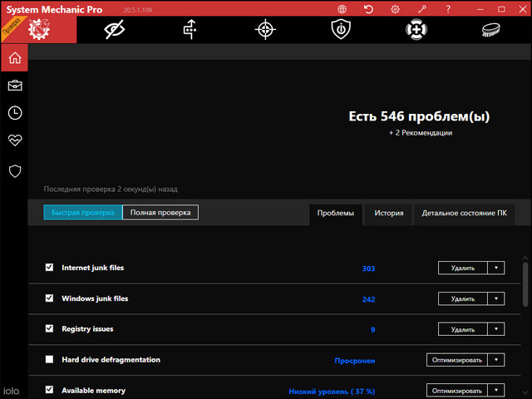
Task: Open the shield security icon in sidebar
Action: 14,170
